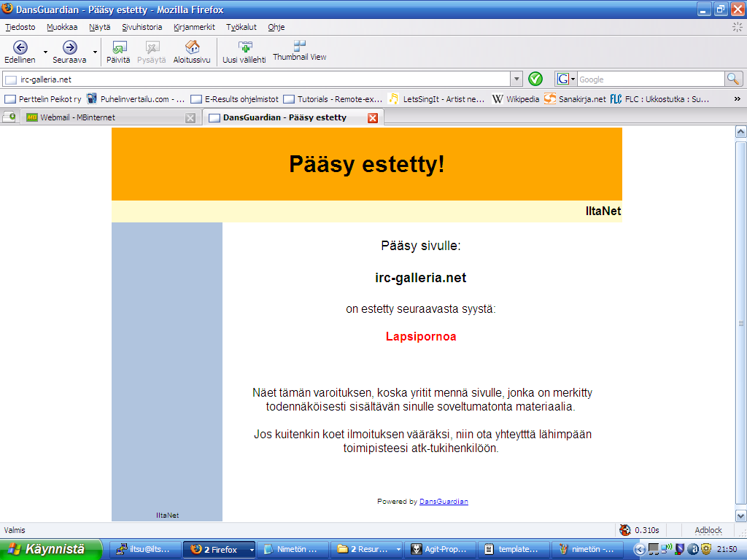Click the page scrollbar up arrow
Viewport: 747px width, 560px height.
(741, 131)
